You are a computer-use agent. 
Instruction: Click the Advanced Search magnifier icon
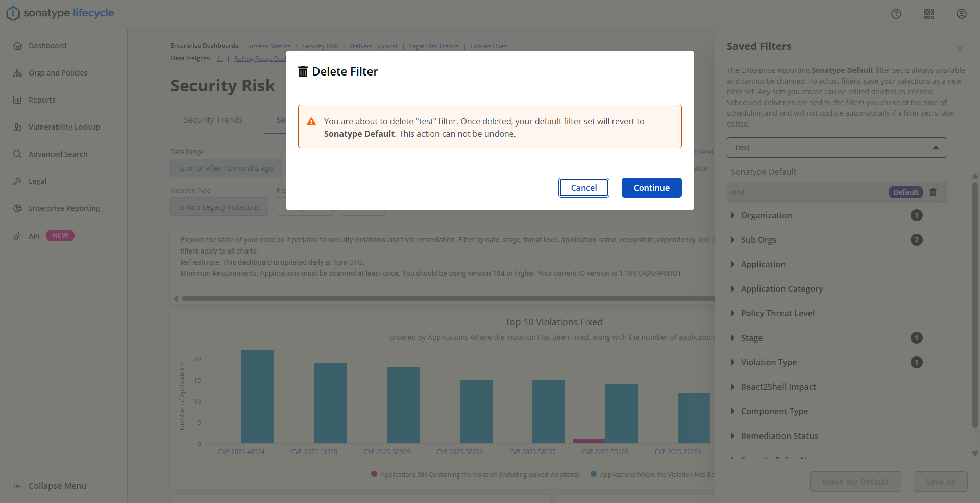(17, 154)
